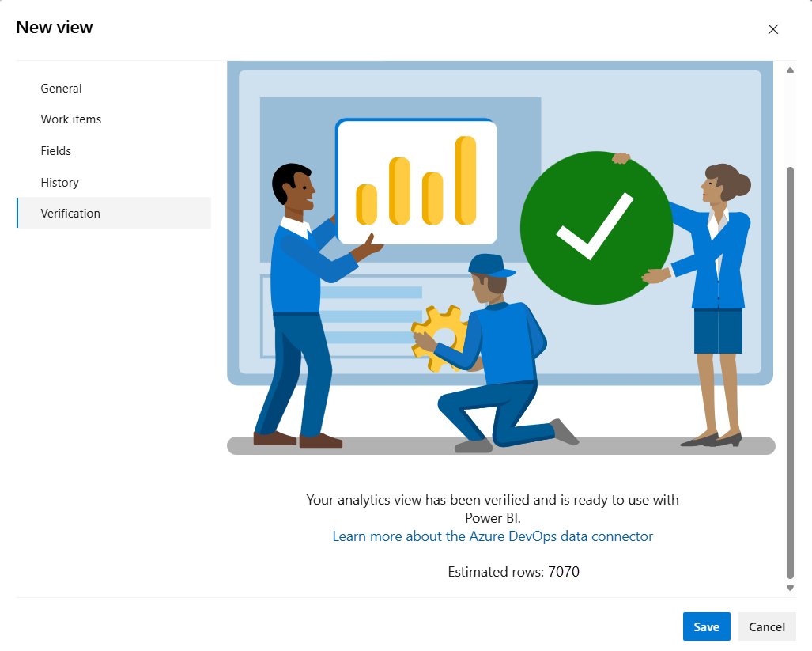Click the scrollbar up arrow
The image size is (812, 651).
(x=790, y=69)
